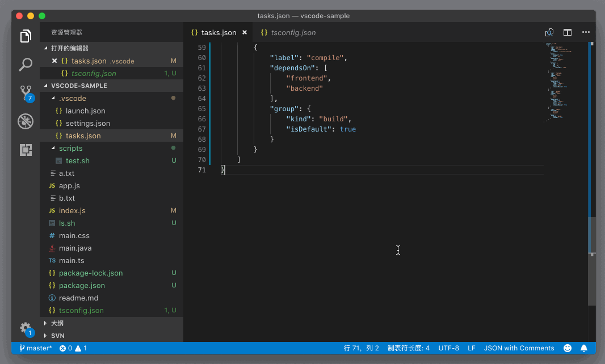
Task: Change language mode JSON with Comments
Action: click(519, 348)
